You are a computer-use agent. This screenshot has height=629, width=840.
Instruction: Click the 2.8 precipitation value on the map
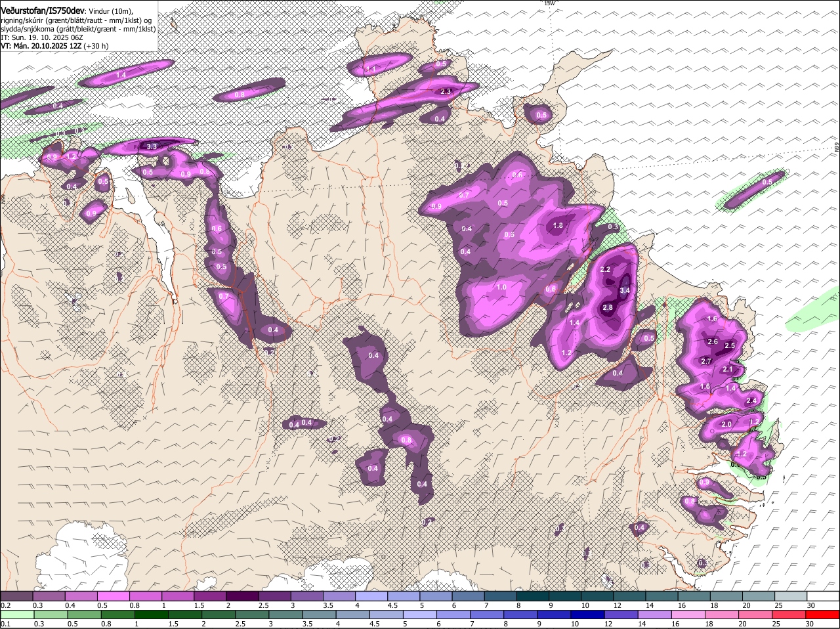click(x=608, y=307)
